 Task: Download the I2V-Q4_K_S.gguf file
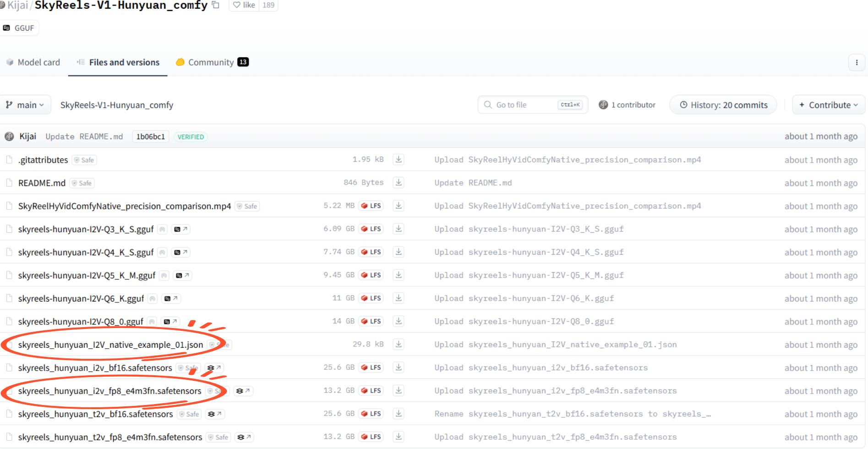coord(399,252)
